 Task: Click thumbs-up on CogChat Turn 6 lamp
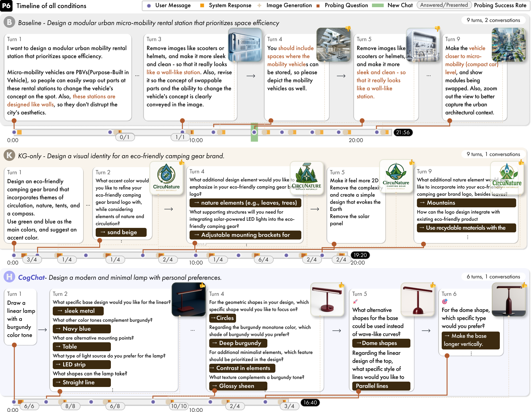[524, 285]
